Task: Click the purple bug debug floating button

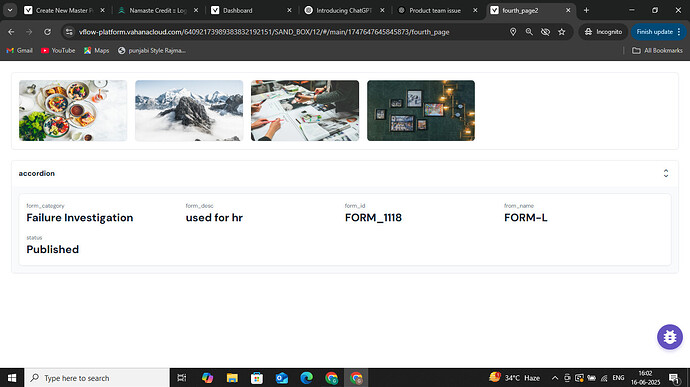Action: point(670,337)
